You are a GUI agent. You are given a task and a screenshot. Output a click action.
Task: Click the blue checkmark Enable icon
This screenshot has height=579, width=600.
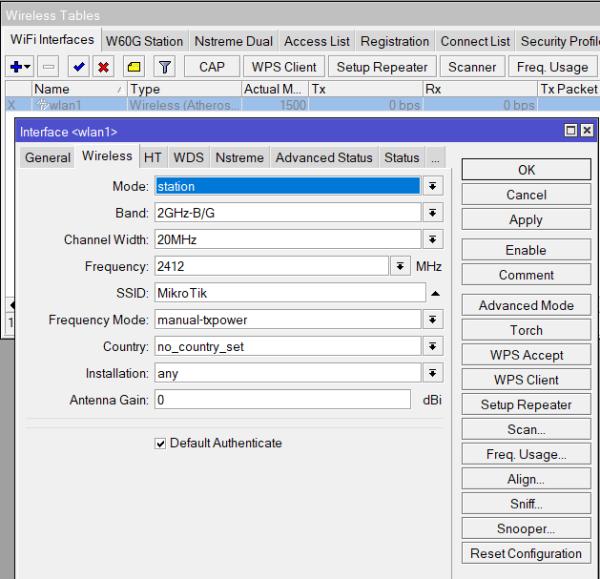(x=78, y=67)
